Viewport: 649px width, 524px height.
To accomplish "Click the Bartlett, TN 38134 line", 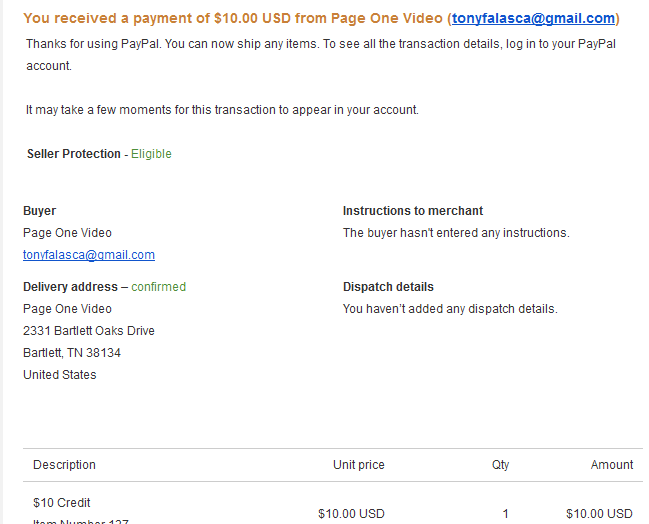I will (x=72, y=353).
